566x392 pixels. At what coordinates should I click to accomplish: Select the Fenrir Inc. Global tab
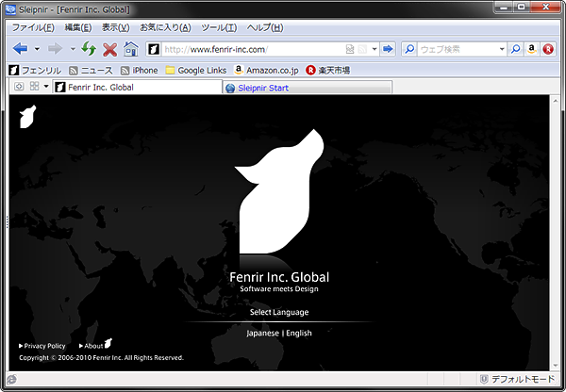pyautogui.click(x=137, y=88)
